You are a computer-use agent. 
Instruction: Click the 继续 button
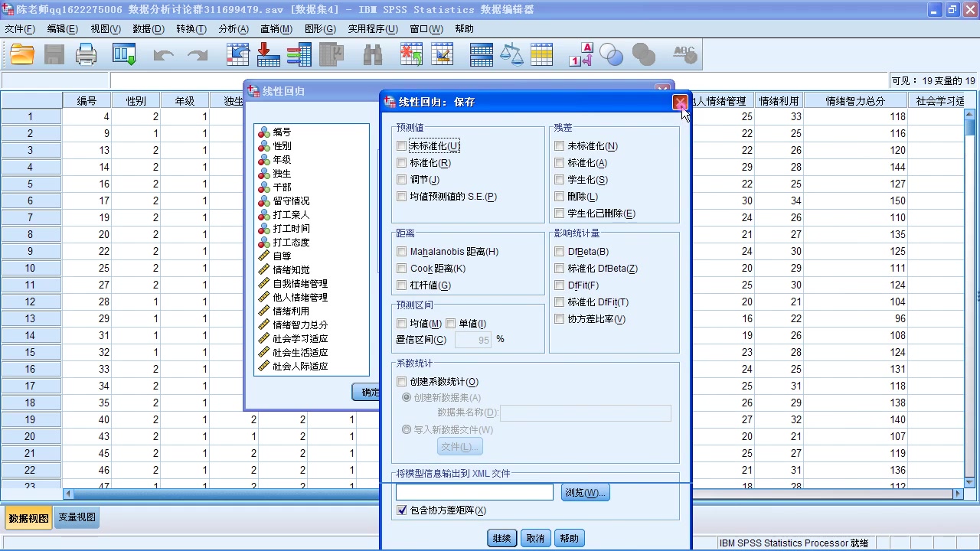click(x=501, y=538)
